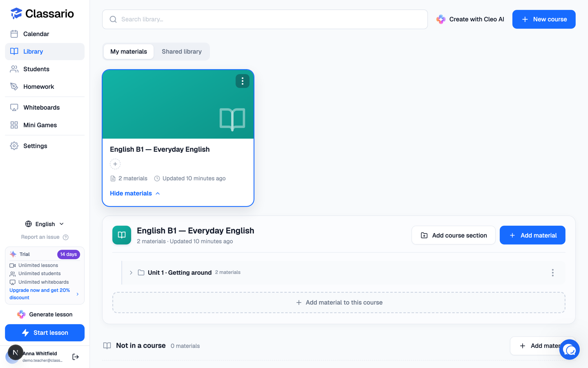The image size is (588, 368).
Task: Click the course card title text
Action: tap(160, 149)
